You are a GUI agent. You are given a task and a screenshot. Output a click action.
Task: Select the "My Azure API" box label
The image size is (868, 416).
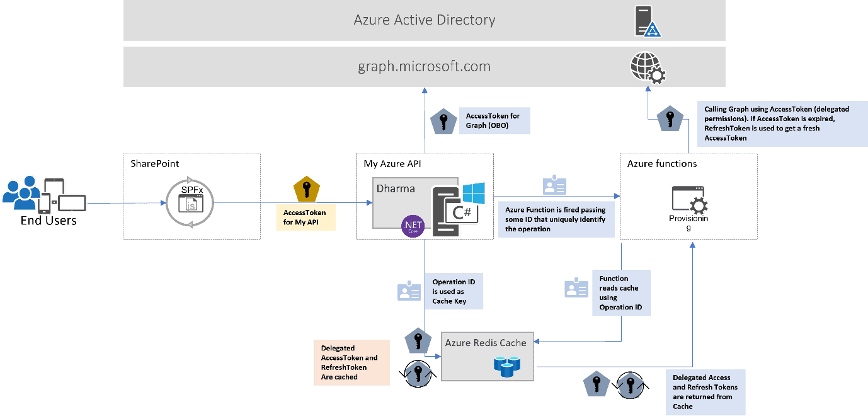392,164
